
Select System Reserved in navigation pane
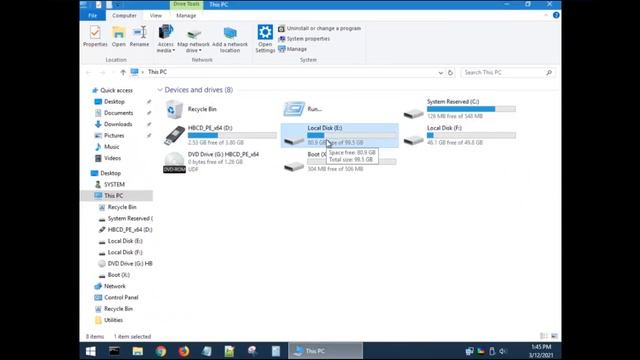[x=126, y=218]
